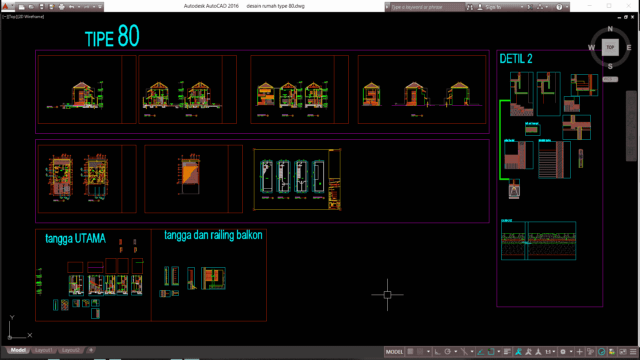Click the W compass label on ViewCube
640x360 pixels.
click(x=591, y=48)
